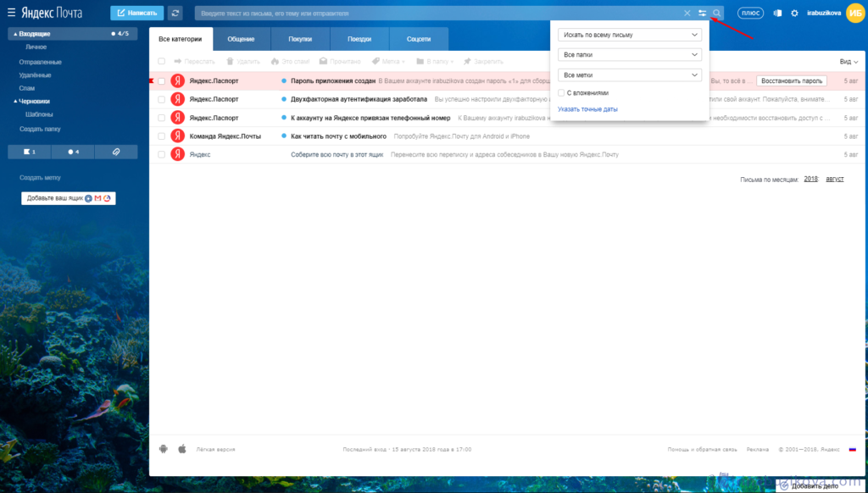
Task: Click the Android app icon in footer
Action: pos(164,449)
